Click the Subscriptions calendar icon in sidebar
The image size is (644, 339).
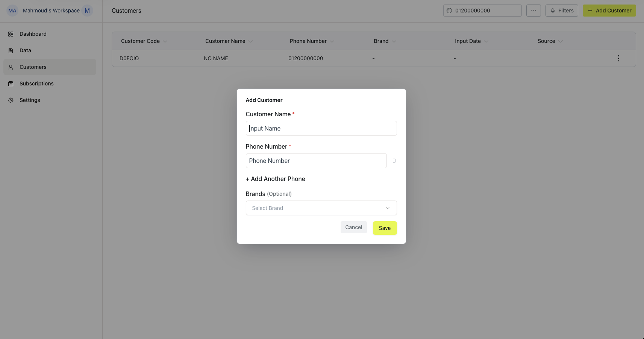[11, 84]
